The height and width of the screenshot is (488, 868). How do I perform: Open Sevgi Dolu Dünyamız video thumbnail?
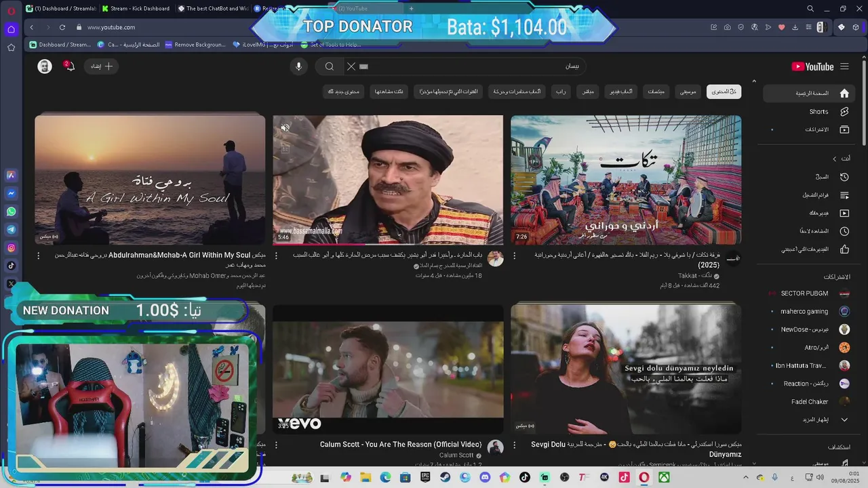[x=626, y=369]
